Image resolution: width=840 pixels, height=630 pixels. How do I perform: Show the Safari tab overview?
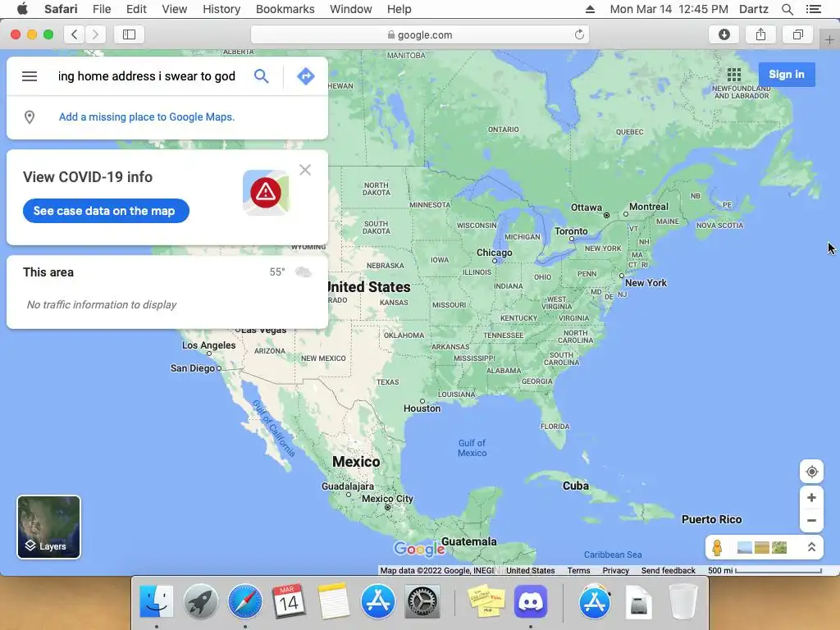(797, 34)
